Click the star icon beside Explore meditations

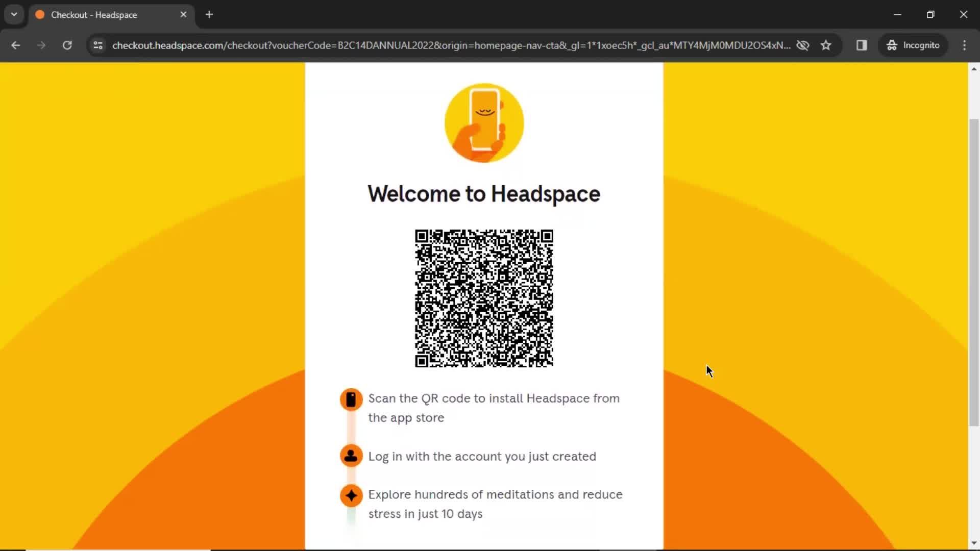coord(351,495)
